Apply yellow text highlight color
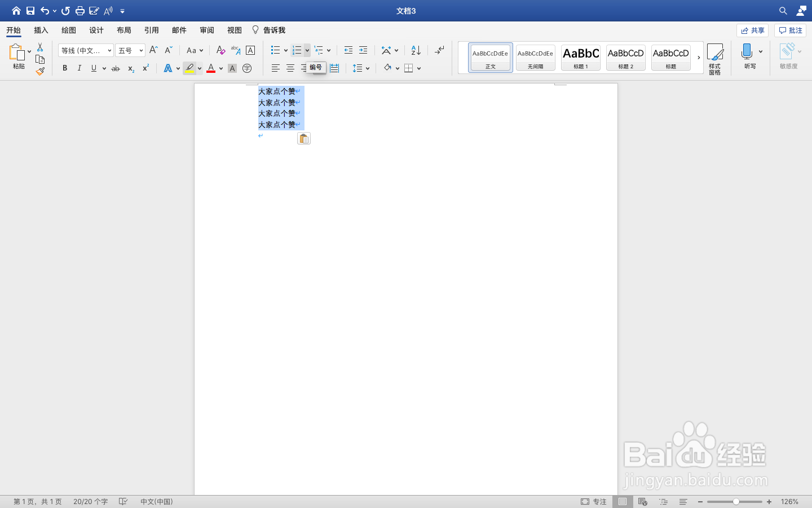 coord(189,68)
